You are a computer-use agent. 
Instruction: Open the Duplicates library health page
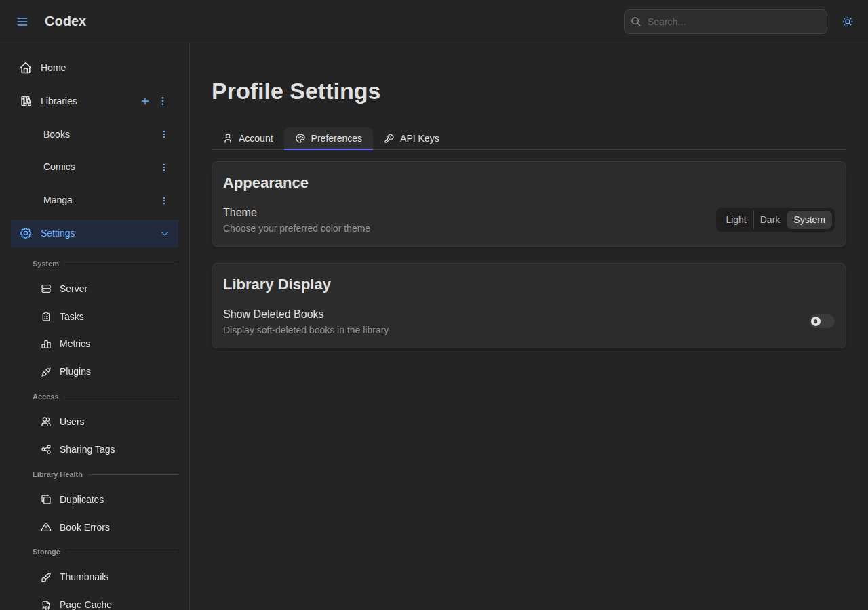(81, 500)
